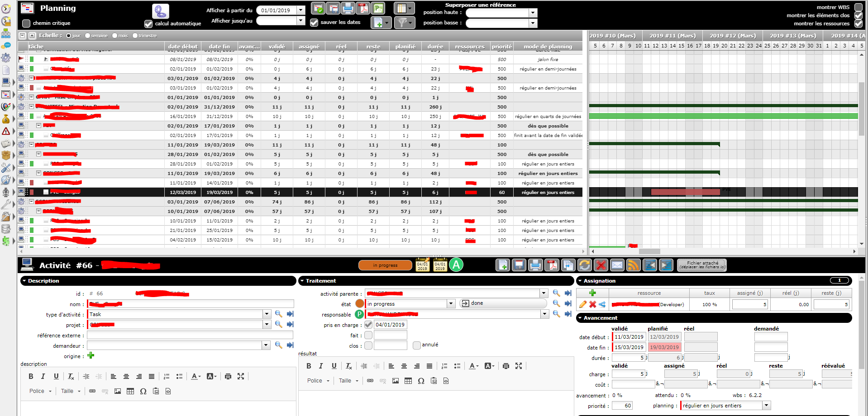868x416 pixels.
Task: Open the type d'activité dropdown
Action: tap(267, 314)
